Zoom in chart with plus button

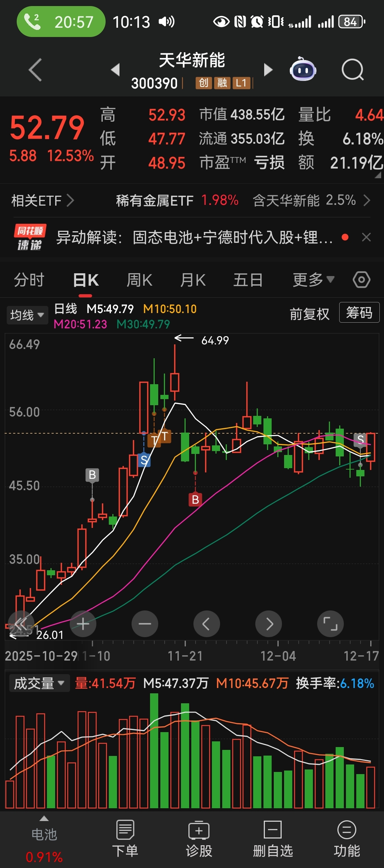83,624
